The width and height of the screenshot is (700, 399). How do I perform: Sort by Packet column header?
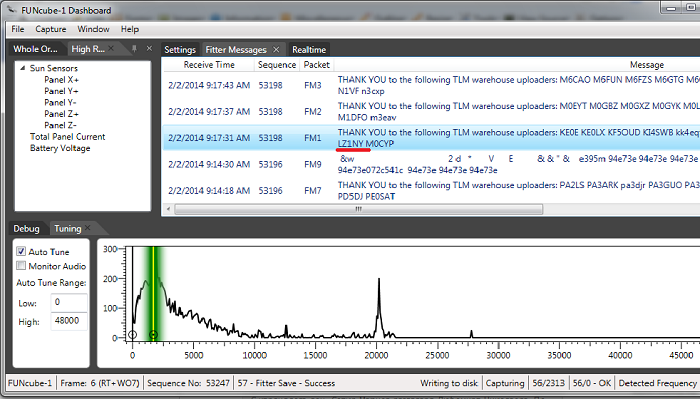tap(317, 65)
